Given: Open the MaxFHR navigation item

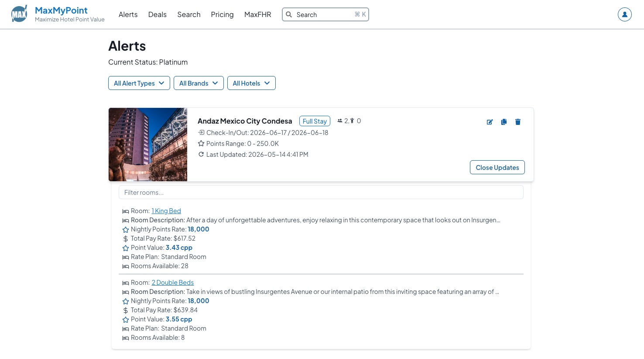Looking at the screenshot, I should (x=258, y=14).
